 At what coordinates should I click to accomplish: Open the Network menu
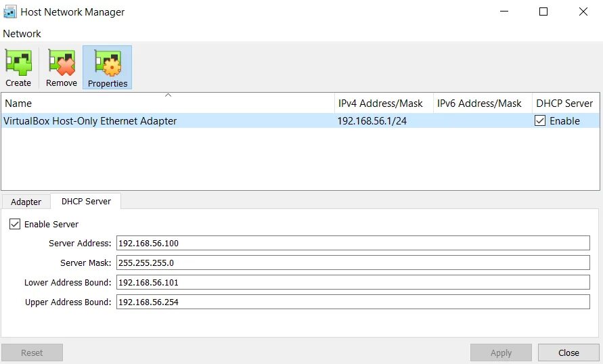22,34
